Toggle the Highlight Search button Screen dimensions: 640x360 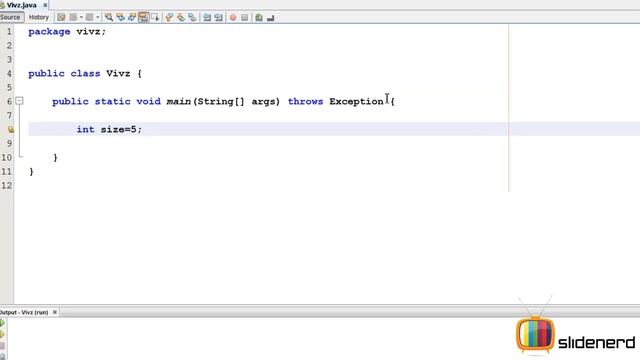coord(143,17)
